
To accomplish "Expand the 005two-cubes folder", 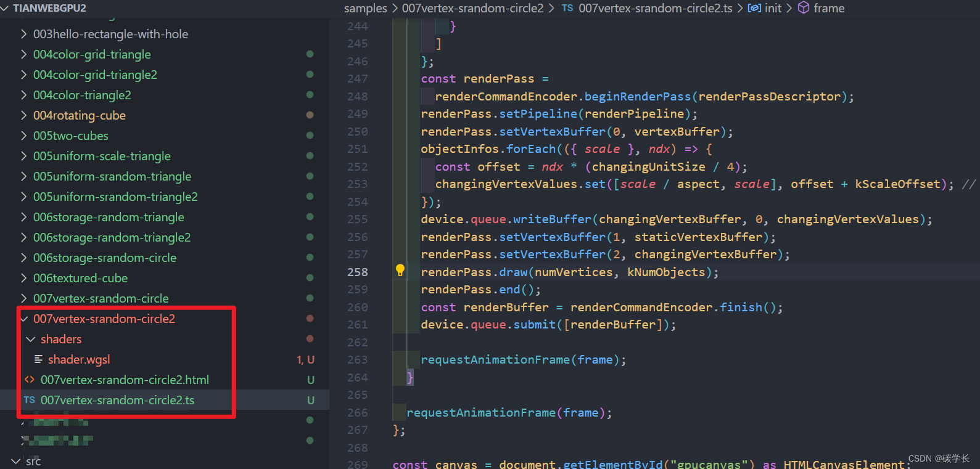I will [24, 136].
